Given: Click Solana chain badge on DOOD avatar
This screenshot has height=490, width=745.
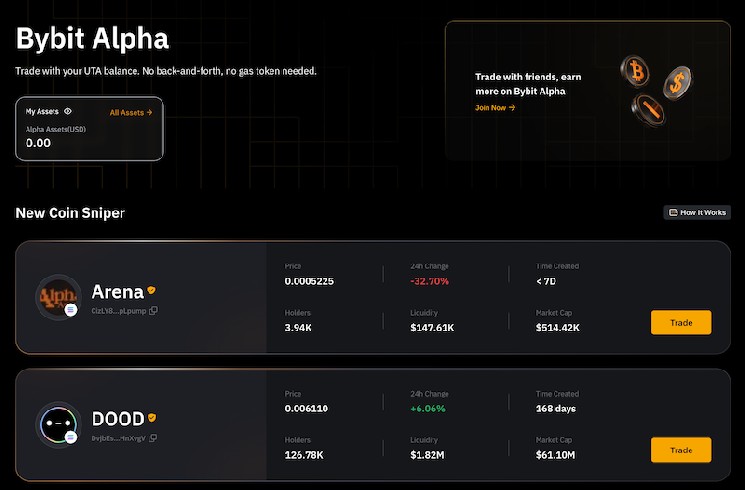Looking at the screenshot, I should 71,437.
